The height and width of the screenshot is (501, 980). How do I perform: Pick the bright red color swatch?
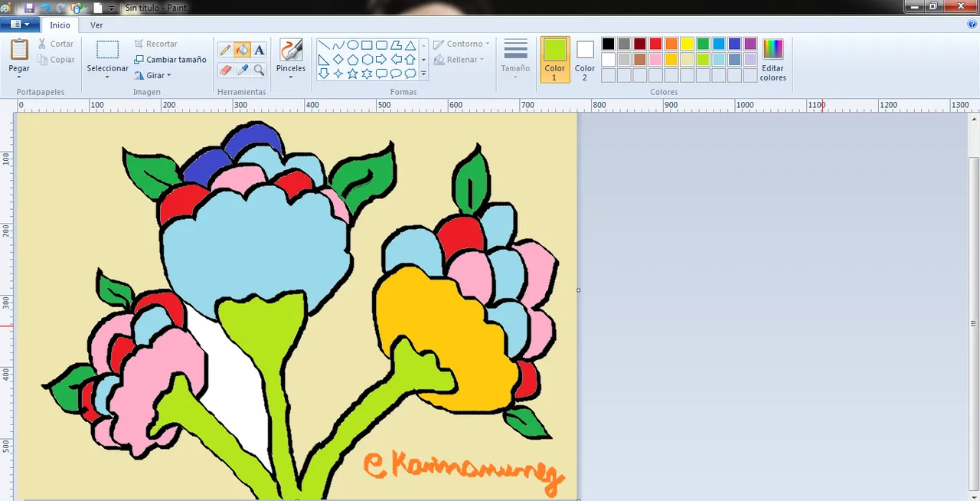coord(655,44)
